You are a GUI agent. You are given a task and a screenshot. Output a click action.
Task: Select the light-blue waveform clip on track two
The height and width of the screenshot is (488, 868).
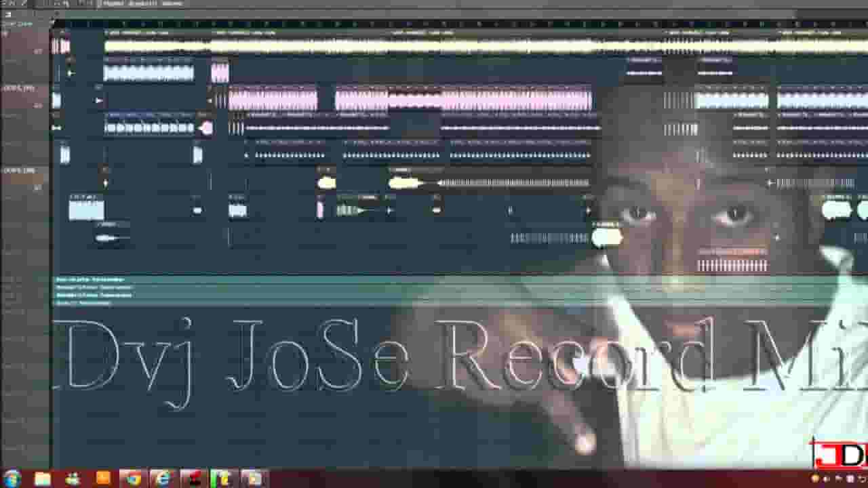(x=149, y=73)
